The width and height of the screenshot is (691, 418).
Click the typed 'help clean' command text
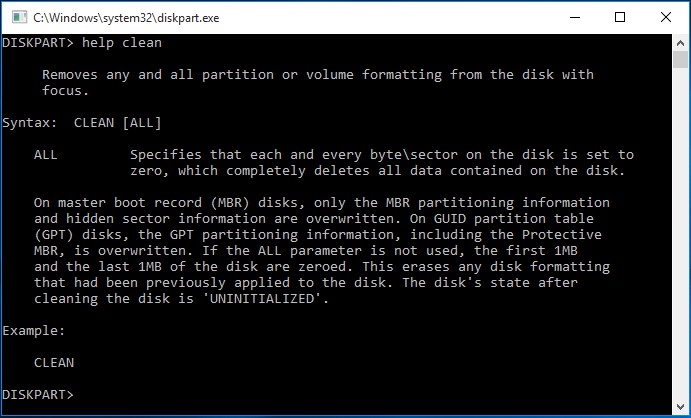122,43
